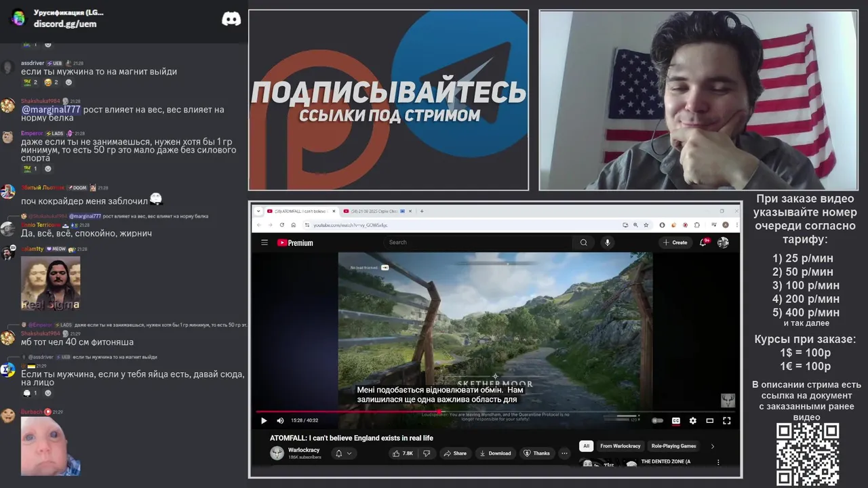Open the Real Sigma meme image in chat
Screen dimensions: 868x488
(x=51, y=283)
